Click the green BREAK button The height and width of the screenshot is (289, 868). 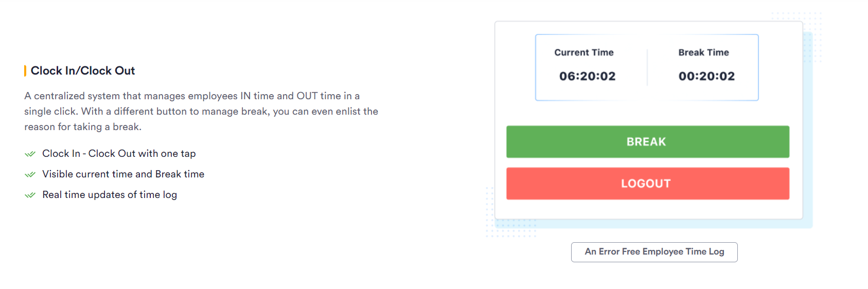(x=647, y=142)
